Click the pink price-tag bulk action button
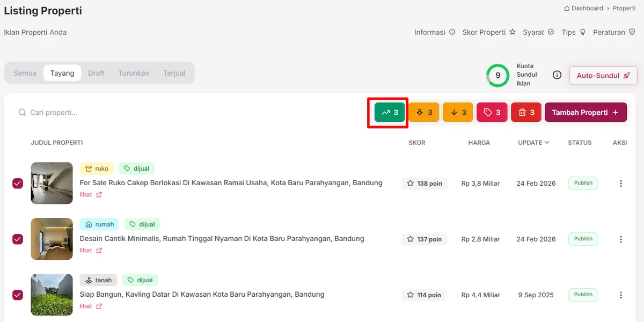Viewport: 644px width, 322px height. pos(492,113)
